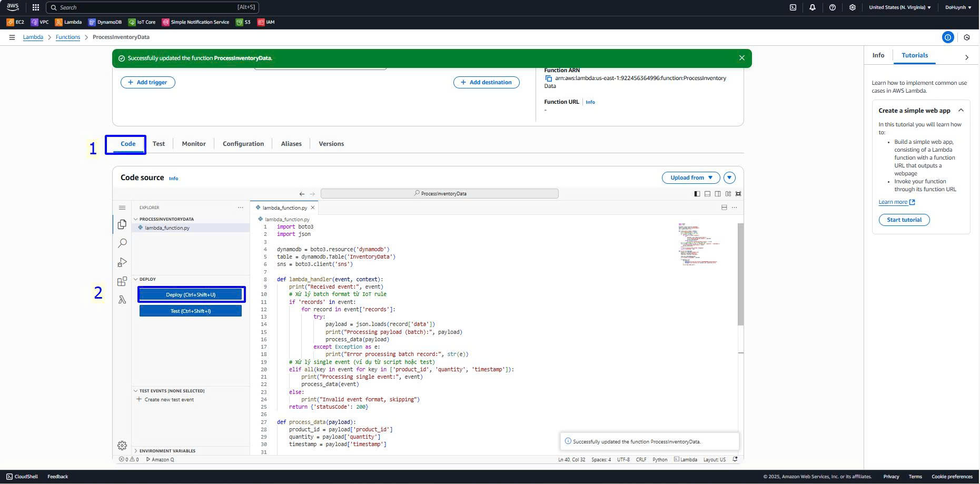Screen dimensions: 980x484
Task: Open Run and Debug sidebar icon
Action: click(x=122, y=262)
